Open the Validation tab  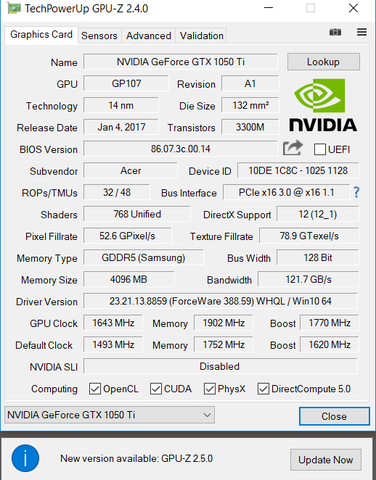click(202, 36)
